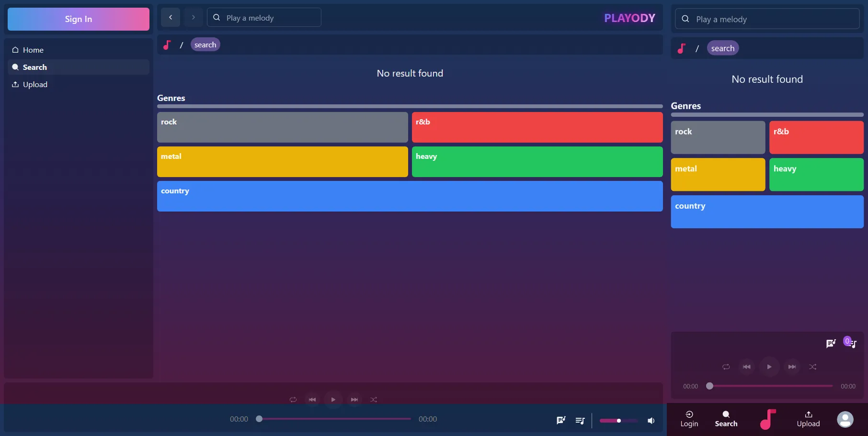Toggle shuffle in the desktop player
This screenshot has height=436, width=868.
tap(374, 400)
